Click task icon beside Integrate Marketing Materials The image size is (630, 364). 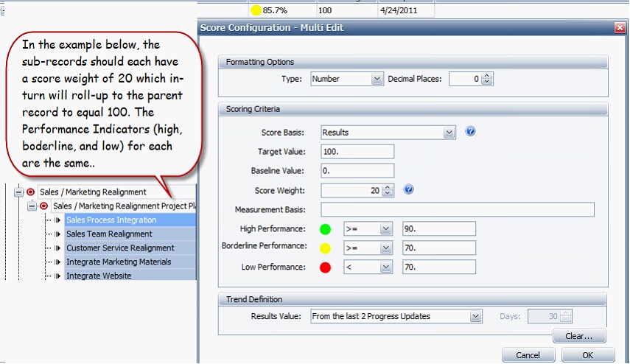click(57, 262)
